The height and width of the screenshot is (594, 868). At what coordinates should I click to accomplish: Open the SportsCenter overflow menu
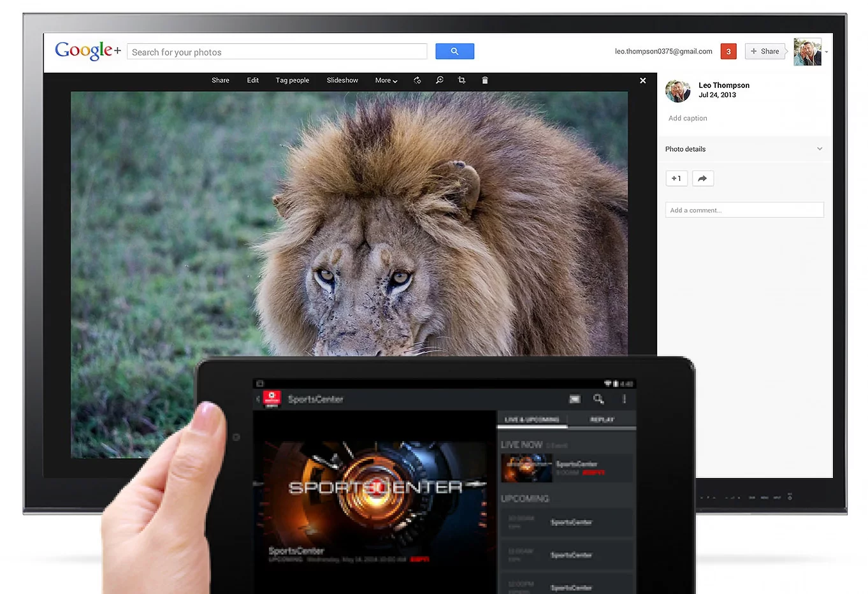tap(625, 399)
